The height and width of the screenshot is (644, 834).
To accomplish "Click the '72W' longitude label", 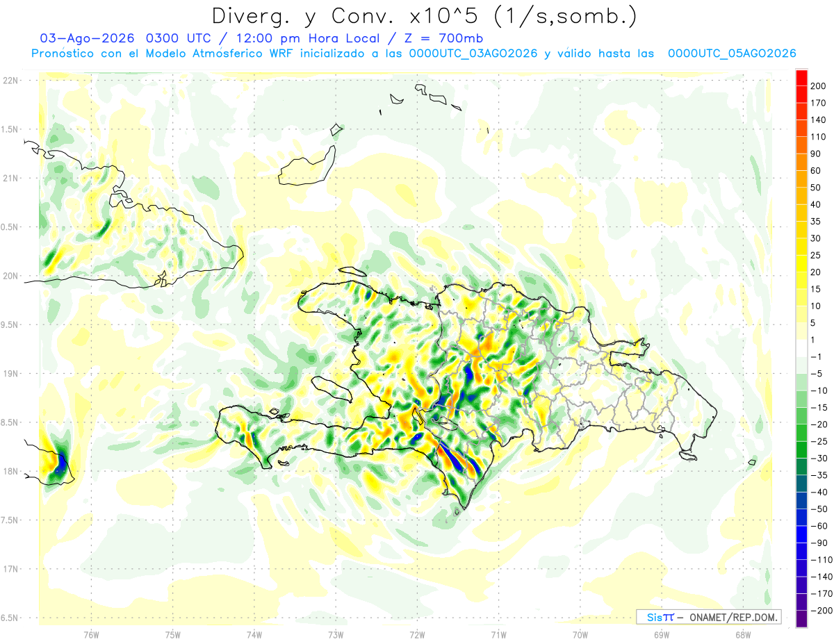I will coord(417,634).
